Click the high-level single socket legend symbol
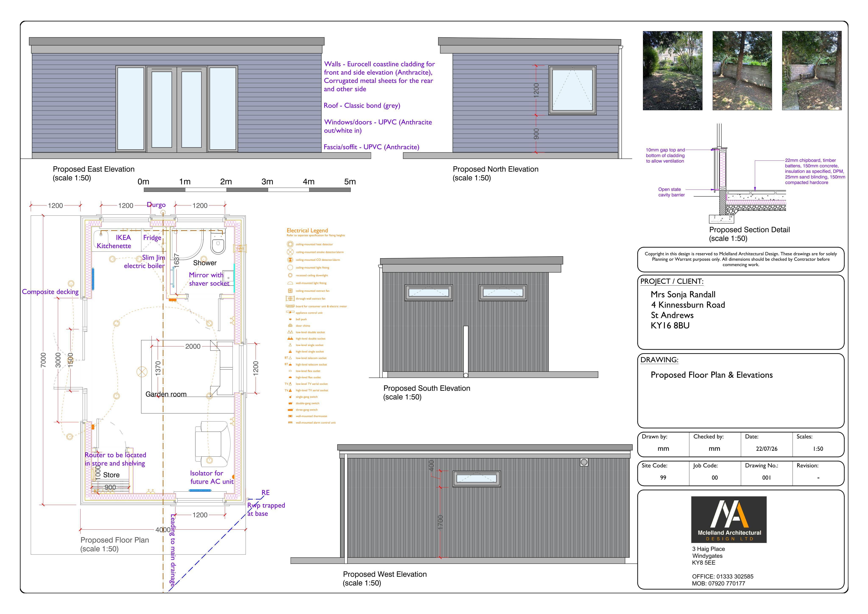 290,351
